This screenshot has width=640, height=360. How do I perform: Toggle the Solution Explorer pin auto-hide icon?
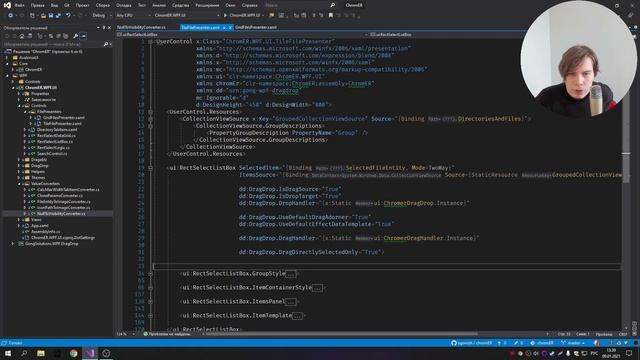103,27
